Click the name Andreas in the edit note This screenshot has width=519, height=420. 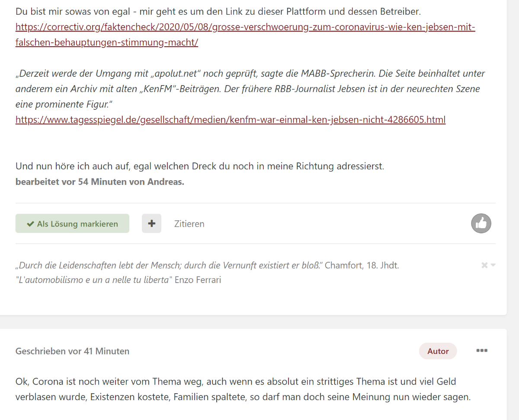[166, 182]
